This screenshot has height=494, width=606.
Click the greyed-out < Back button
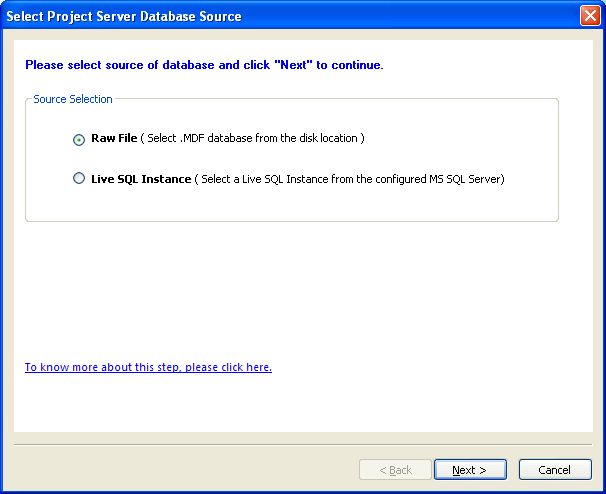tap(396, 470)
